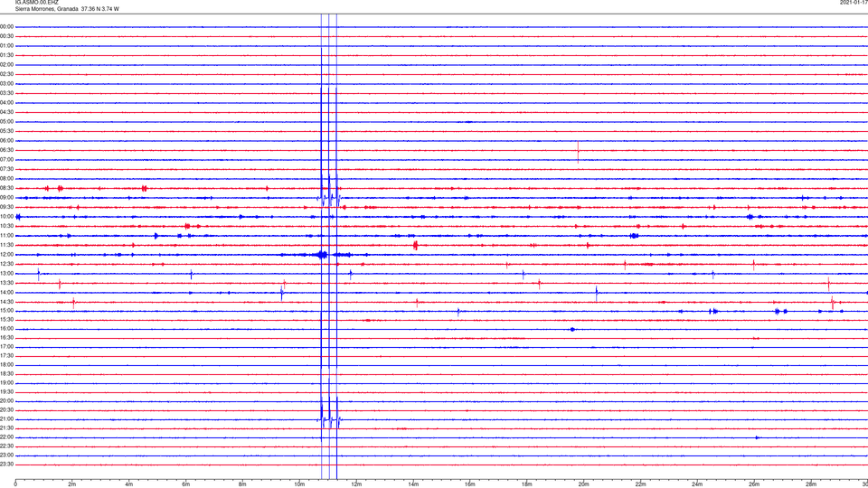This screenshot has width=868, height=488.
Task: Click the 07:00 trace label
Action: point(6,159)
